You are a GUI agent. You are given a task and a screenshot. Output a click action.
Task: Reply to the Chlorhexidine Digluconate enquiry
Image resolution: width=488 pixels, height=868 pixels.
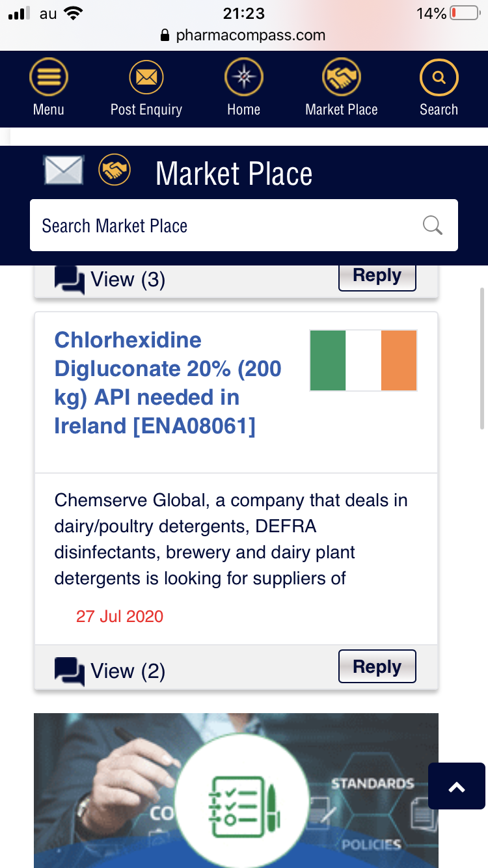point(377,666)
